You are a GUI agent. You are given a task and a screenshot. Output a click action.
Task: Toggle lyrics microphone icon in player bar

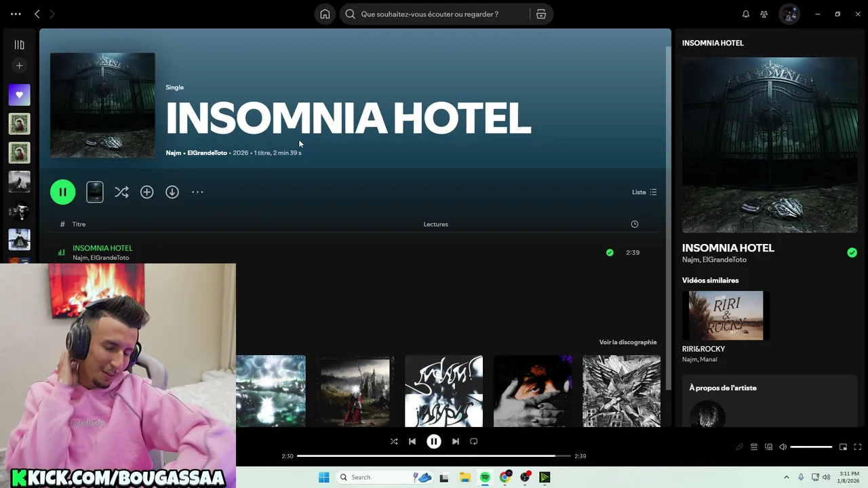(739, 447)
